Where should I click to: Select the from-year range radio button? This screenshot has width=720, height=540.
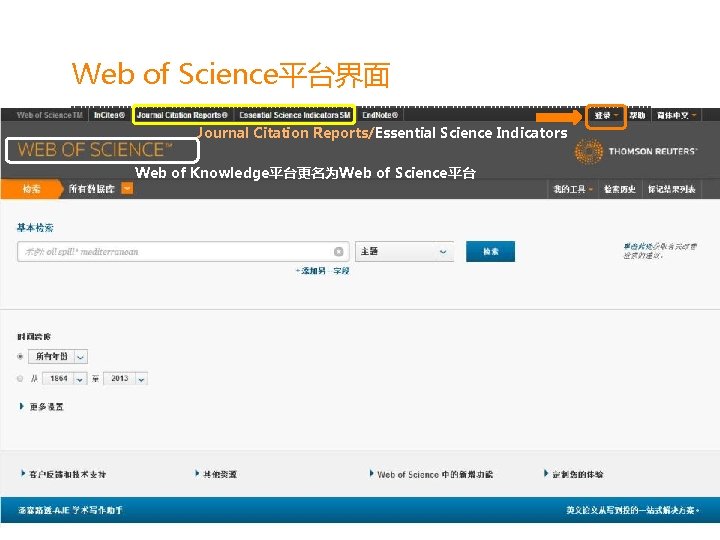click(20, 379)
